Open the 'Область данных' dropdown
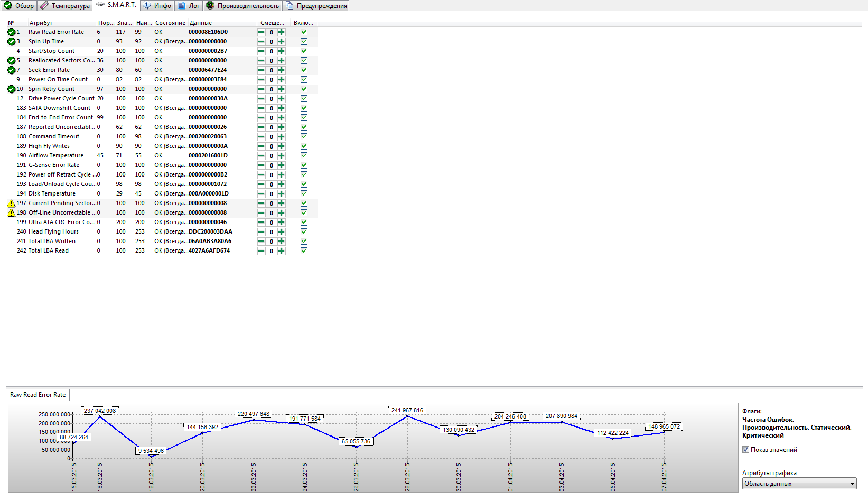868x501 pixels. click(x=799, y=484)
